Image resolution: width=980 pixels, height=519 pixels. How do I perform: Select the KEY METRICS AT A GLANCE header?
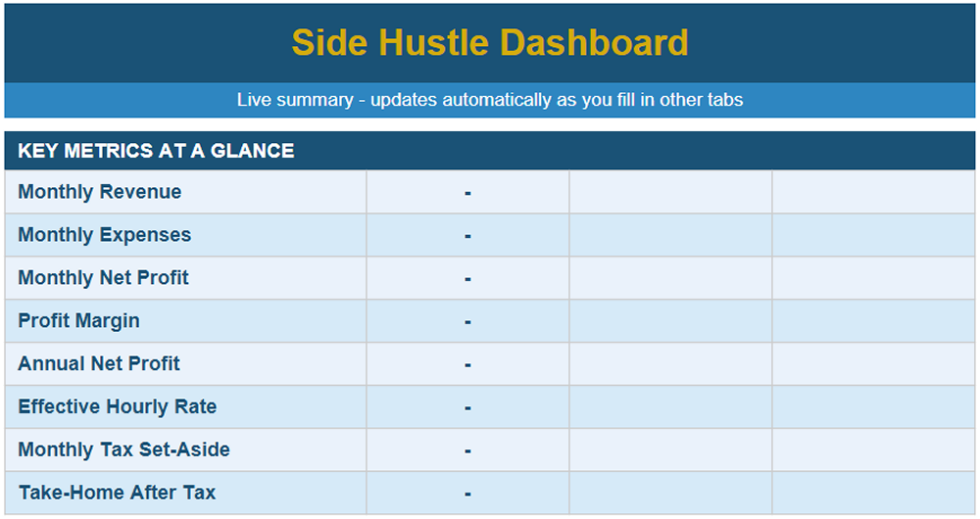490,151
